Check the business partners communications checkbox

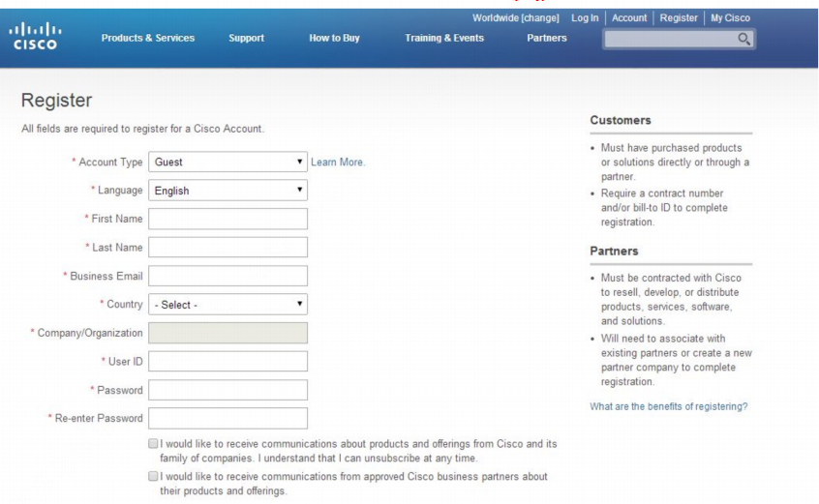153,476
